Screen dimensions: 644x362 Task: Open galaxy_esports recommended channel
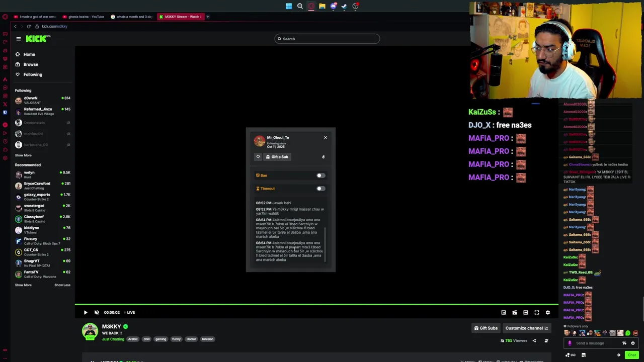point(43,197)
